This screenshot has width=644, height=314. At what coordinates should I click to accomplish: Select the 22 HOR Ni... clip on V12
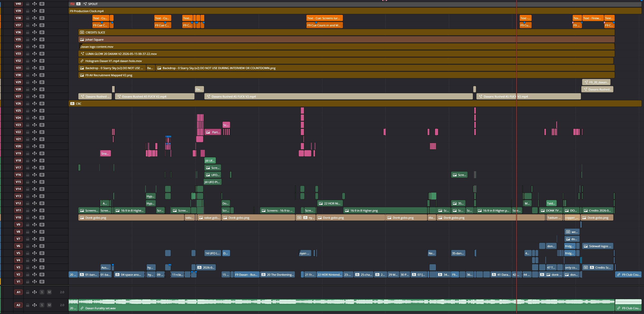(330, 203)
